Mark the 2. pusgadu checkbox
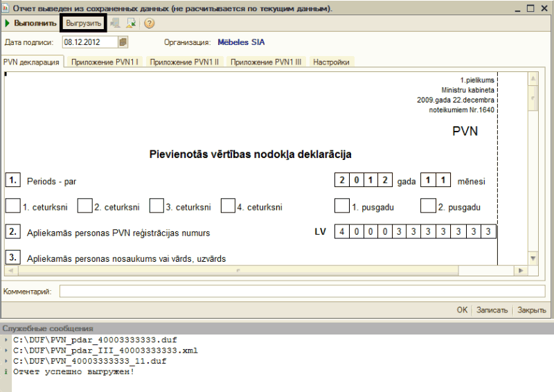 point(427,206)
